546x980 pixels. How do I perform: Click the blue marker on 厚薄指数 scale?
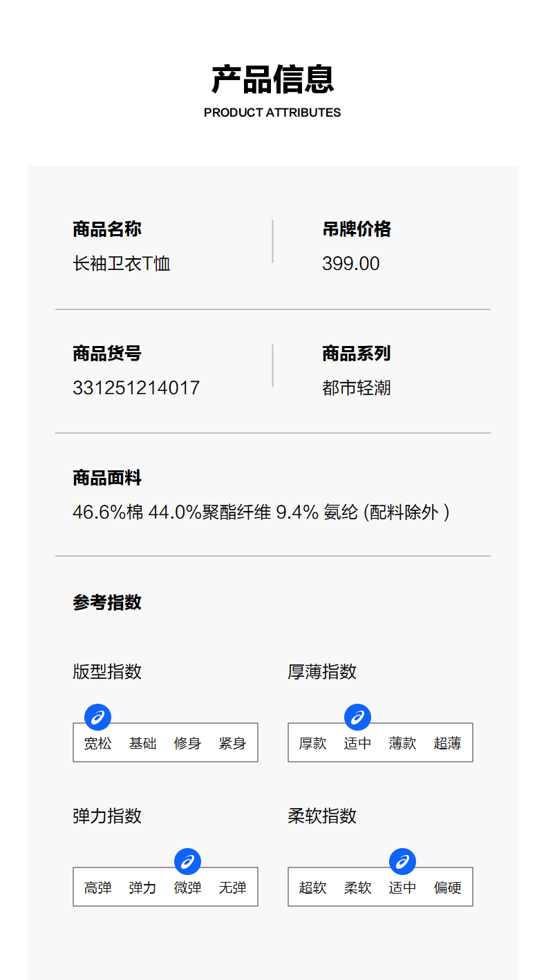point(358,717)
